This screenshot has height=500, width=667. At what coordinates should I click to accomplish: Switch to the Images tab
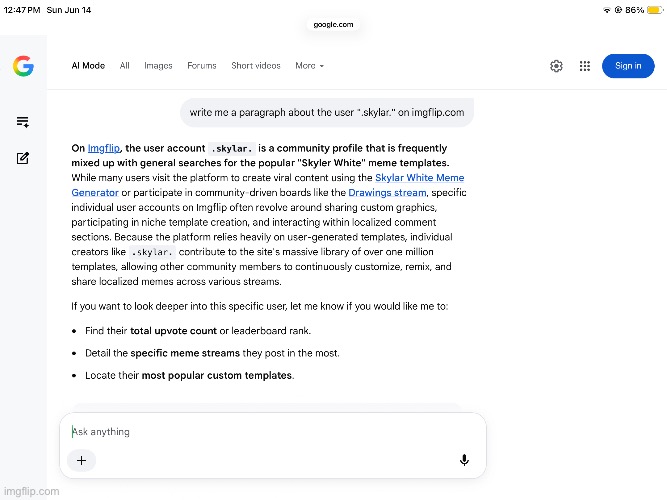click(158, 66)
